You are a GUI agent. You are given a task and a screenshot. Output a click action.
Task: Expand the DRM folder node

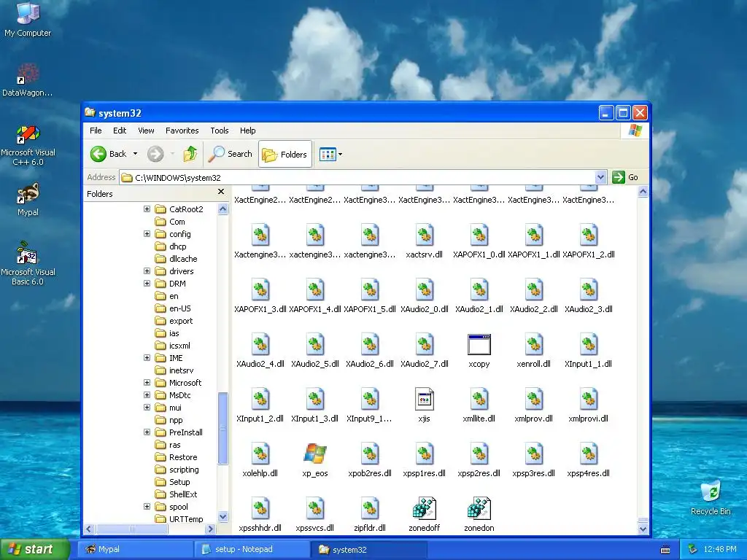pos(147,284)
